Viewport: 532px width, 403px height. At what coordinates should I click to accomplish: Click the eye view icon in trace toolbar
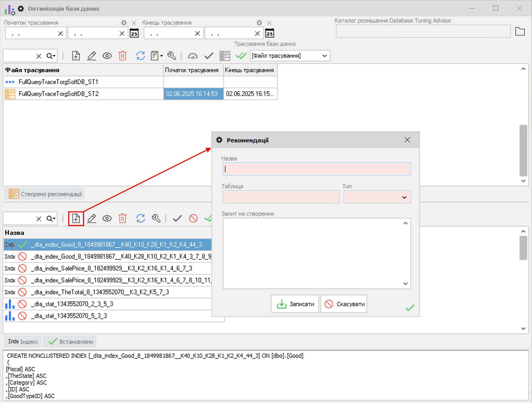point(107,56)
